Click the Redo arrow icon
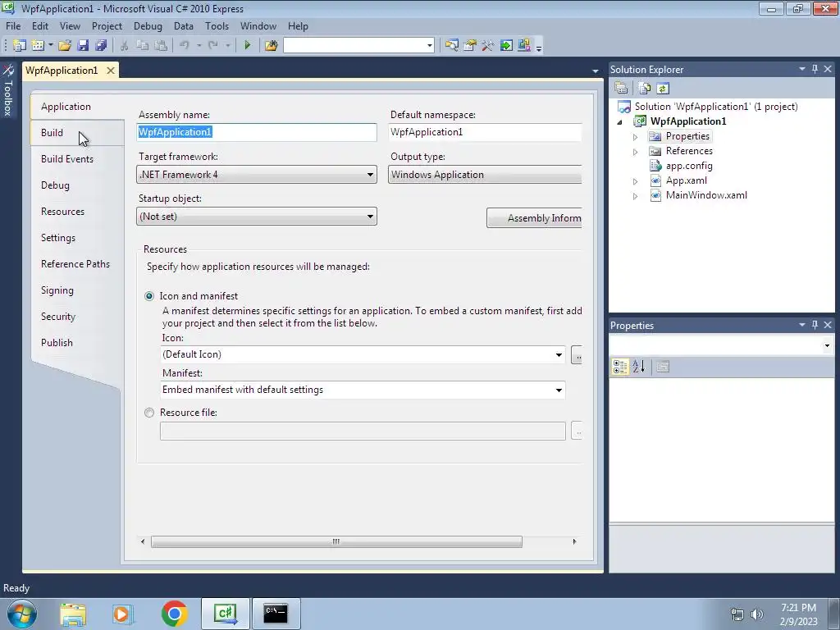The width and height of the screenshot is (840, 630). (212, 46)
